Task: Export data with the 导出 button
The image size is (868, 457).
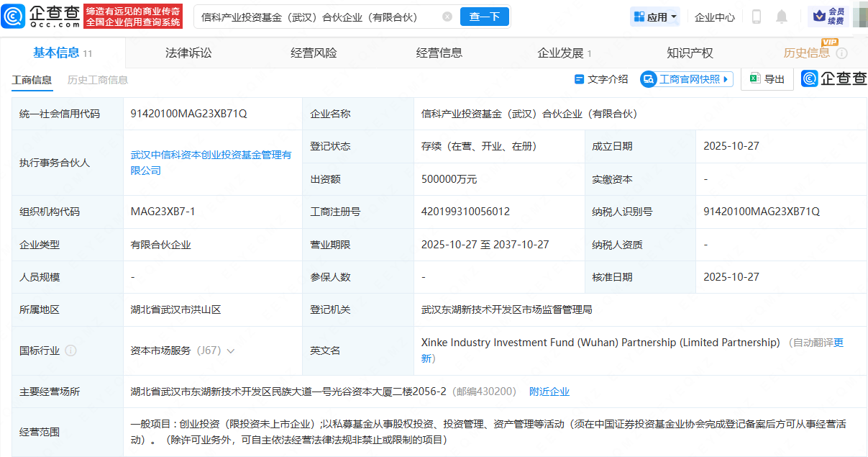Action: [767, 79]
